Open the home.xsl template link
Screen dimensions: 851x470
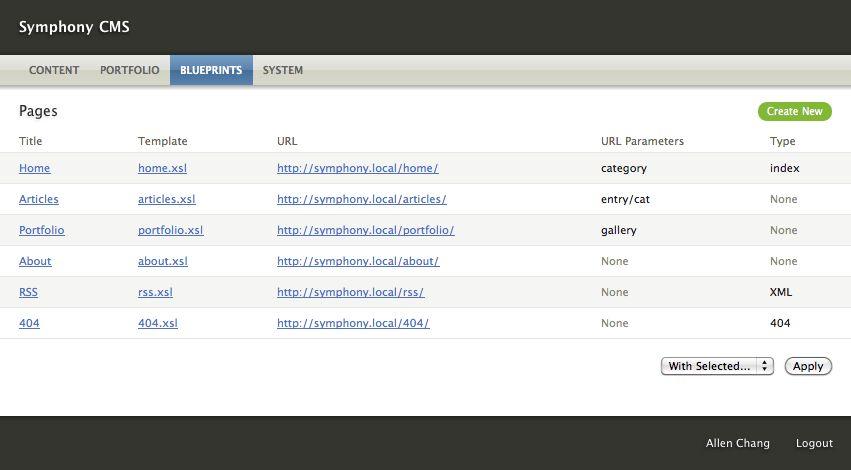pyautogui.click(x=162, y=168)
